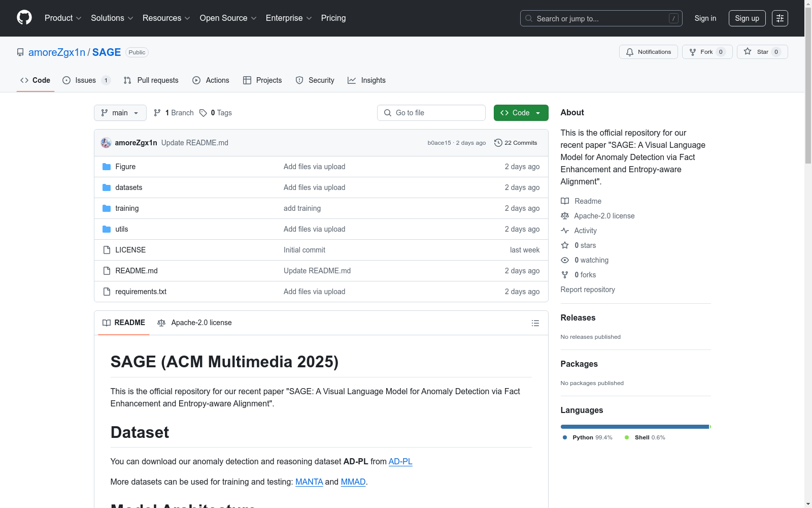Open the 22 Commits history
Image resolution: width=812 pixels, height=508 pixels.
(516, 143)
